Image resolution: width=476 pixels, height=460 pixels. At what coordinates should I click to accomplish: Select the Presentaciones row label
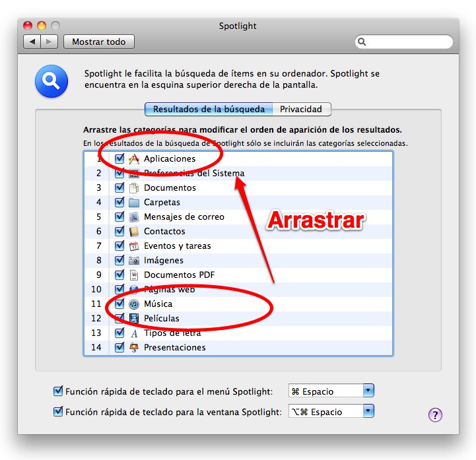175,347
